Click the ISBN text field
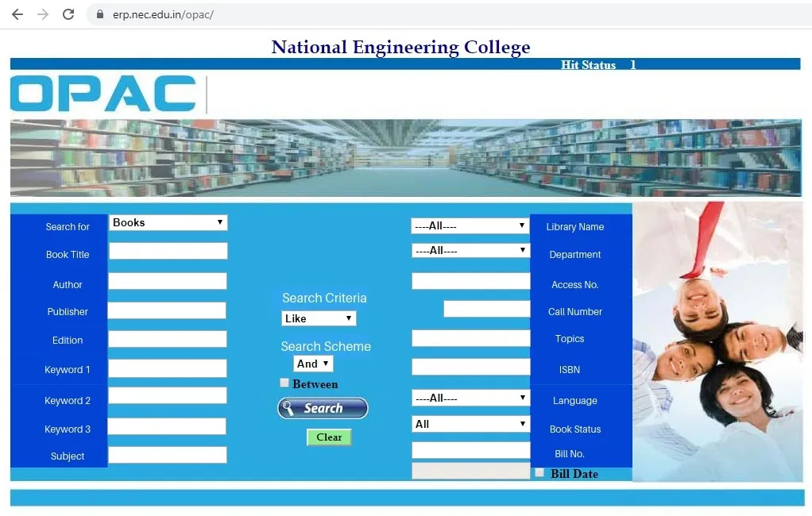Screen dimensions: 812x516 pos(470,367)
